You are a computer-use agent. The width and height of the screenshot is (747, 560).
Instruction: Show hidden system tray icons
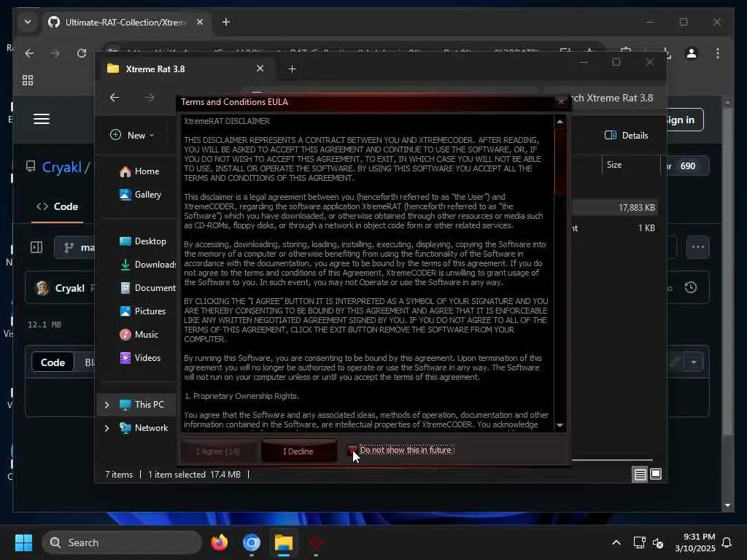tap(616, 542)
